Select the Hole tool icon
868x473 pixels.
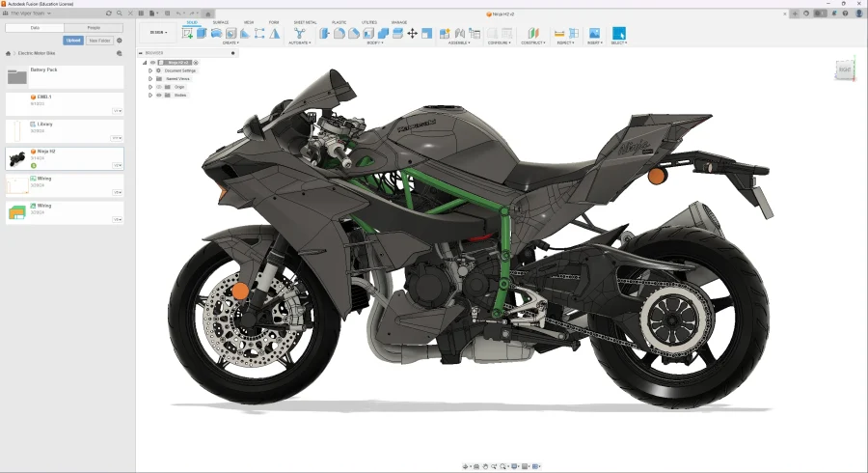click(231, 34)
